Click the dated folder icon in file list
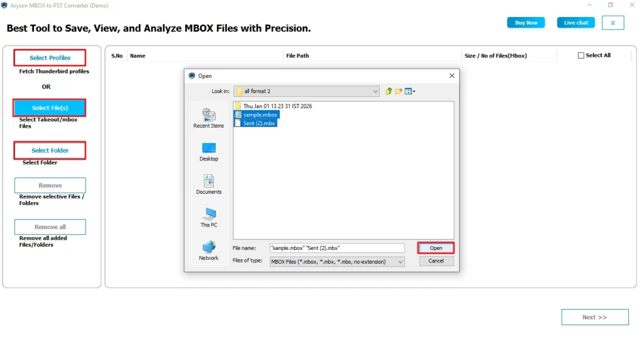Image resolution: width=644 pixels, height=343 pixels. [238, 106]
